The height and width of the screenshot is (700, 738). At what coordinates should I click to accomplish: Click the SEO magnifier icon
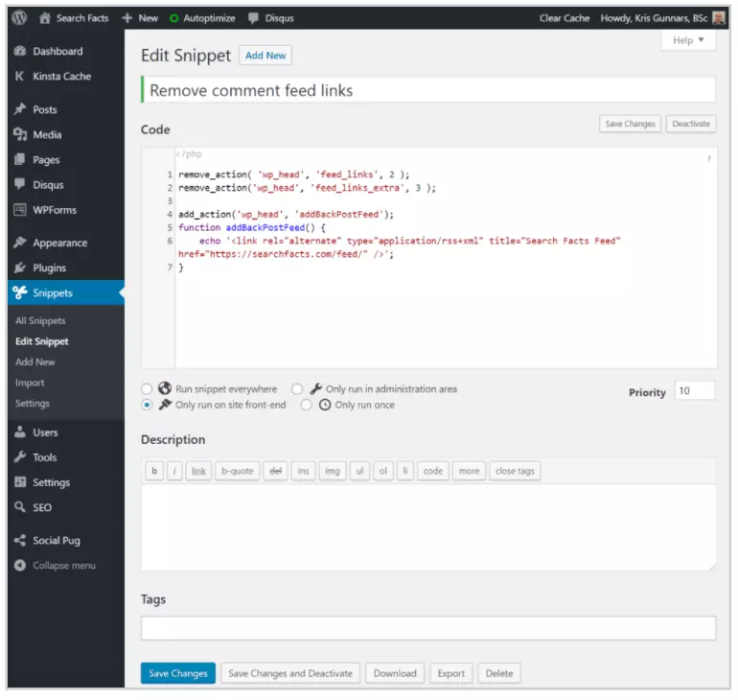click(x=20, y=507)
